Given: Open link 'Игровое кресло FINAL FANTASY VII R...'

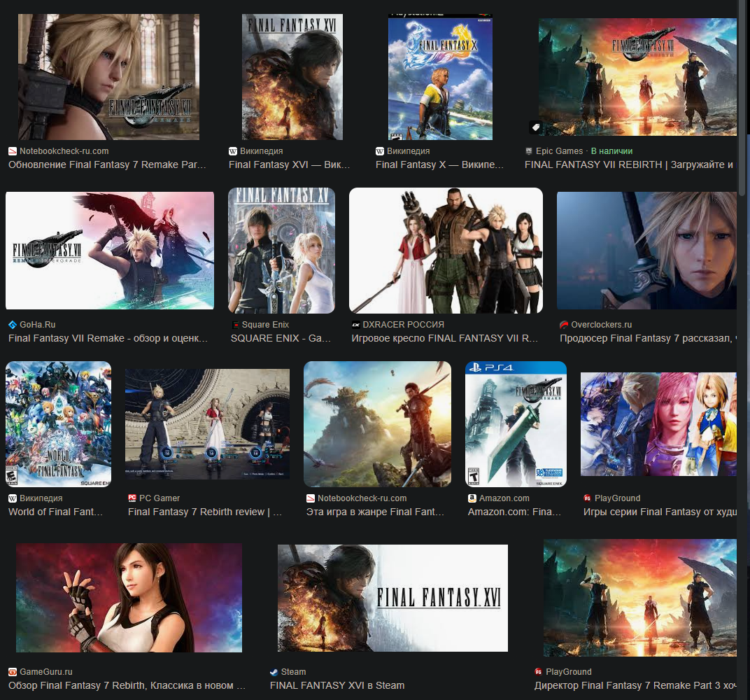Looking at the screenshot, I should coord(445,338).
